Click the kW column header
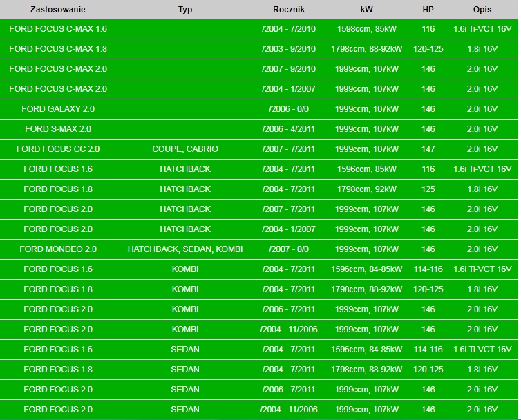 point(366,9)
